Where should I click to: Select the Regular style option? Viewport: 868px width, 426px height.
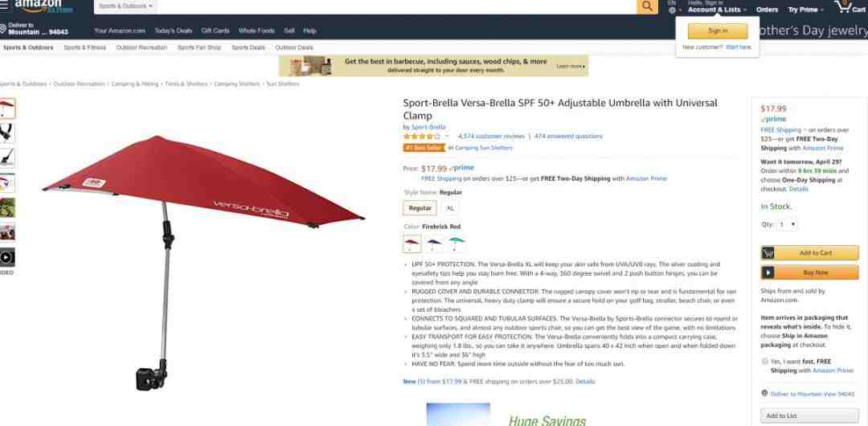[420, 208]
